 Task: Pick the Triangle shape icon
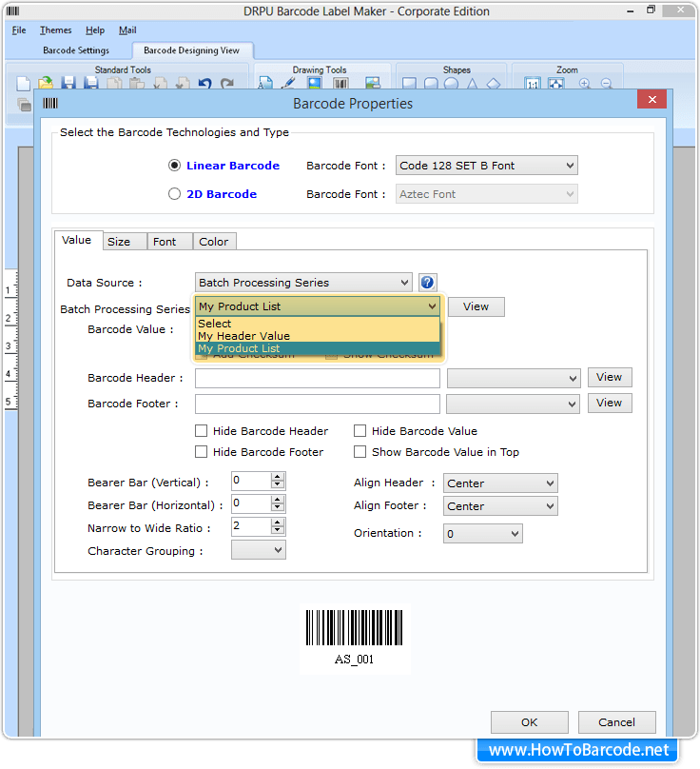point(472,84)
